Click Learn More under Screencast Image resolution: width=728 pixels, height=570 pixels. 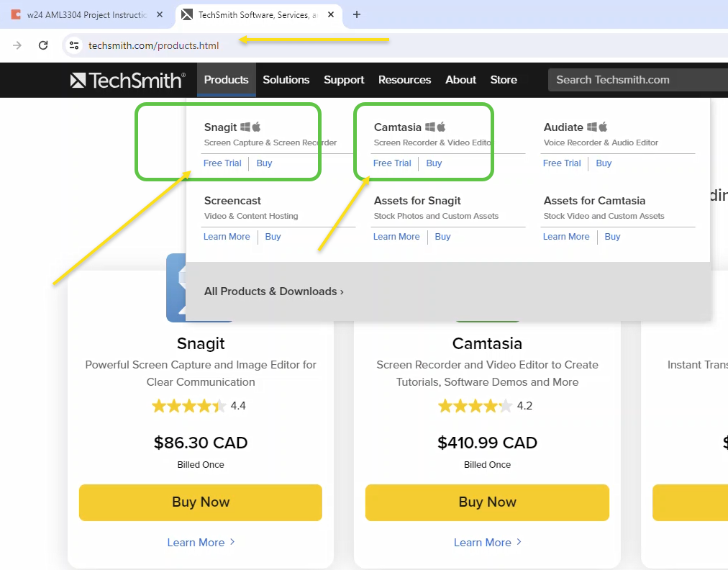coord(227,237)
